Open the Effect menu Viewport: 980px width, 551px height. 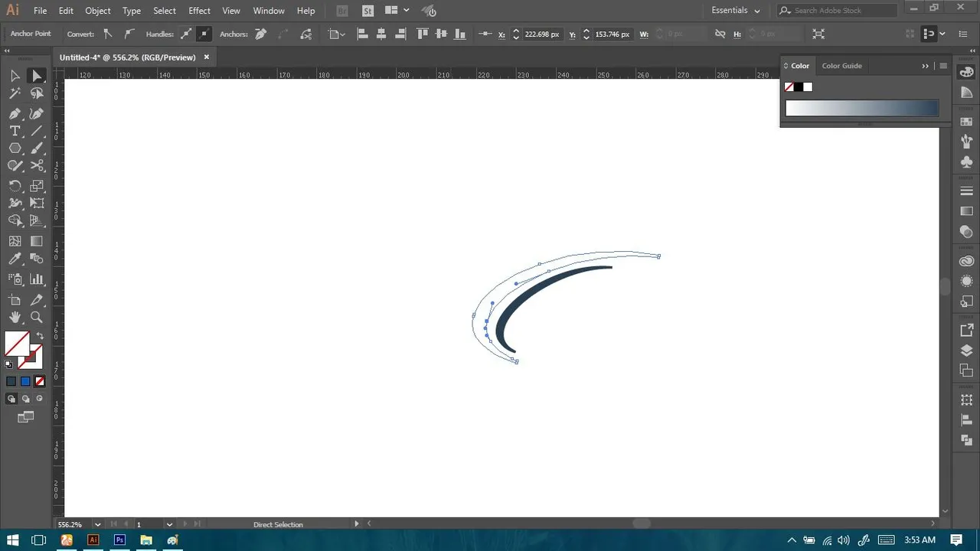199,11
